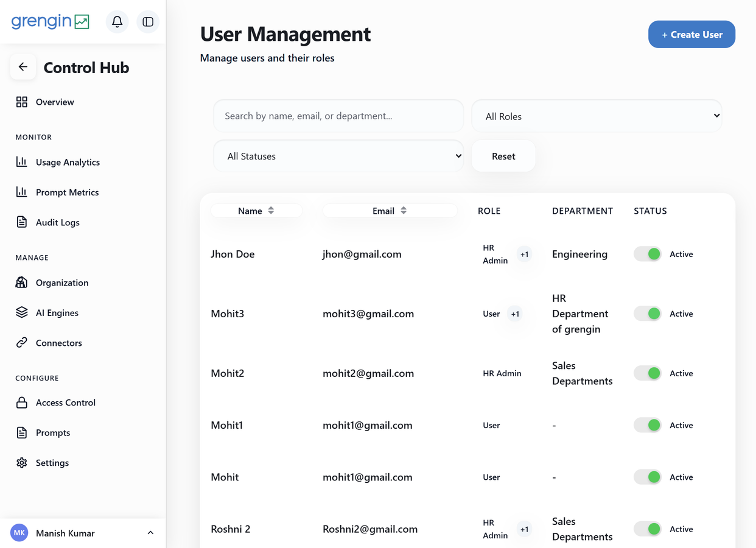The height and width of the screenshot is (548, 756).
Task: Select the Jhon Doe name cell
Action: point(233,254)
